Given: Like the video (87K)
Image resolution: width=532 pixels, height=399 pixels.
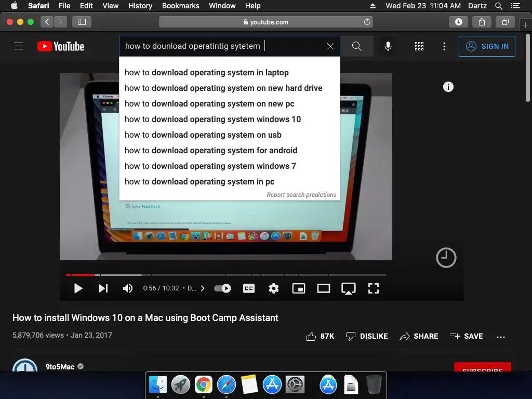Looking at the screenshot, I should tap(320, 336).
